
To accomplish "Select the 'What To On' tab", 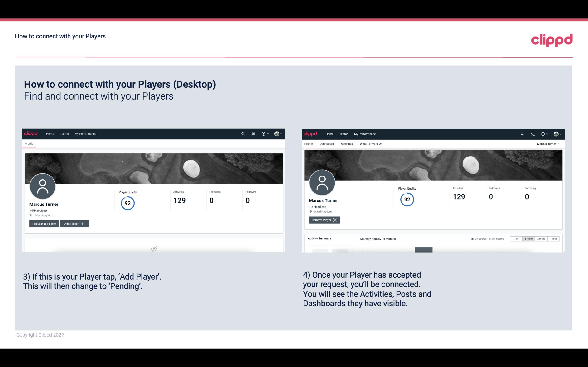I will click(371, 144).
